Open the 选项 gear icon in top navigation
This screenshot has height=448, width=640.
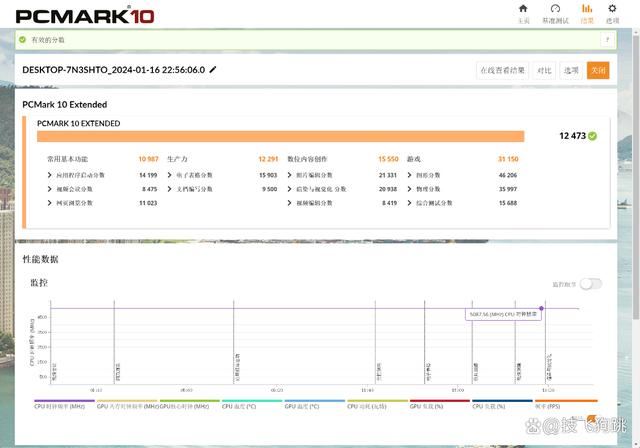612,9
